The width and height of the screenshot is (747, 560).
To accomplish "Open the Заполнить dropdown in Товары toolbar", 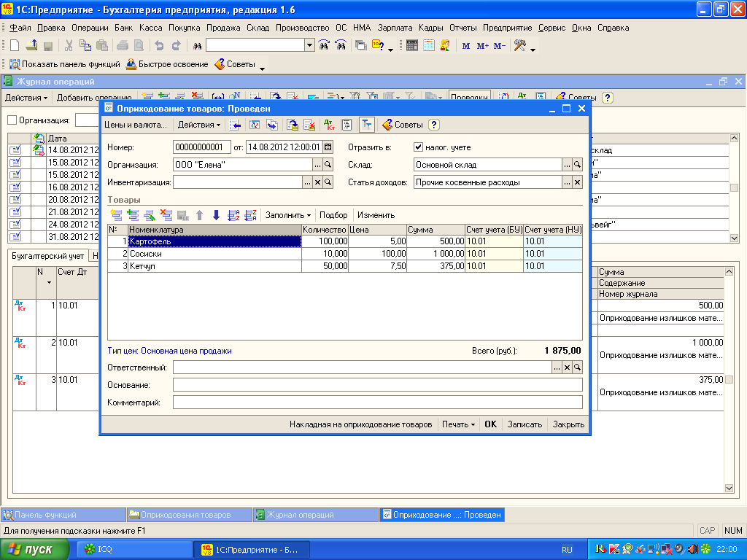I will (x=287, y=215).
